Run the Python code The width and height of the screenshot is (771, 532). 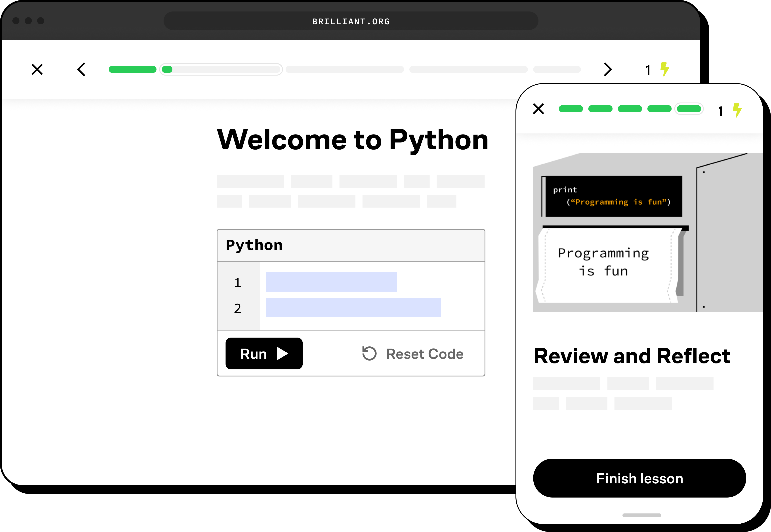[264, 353]
